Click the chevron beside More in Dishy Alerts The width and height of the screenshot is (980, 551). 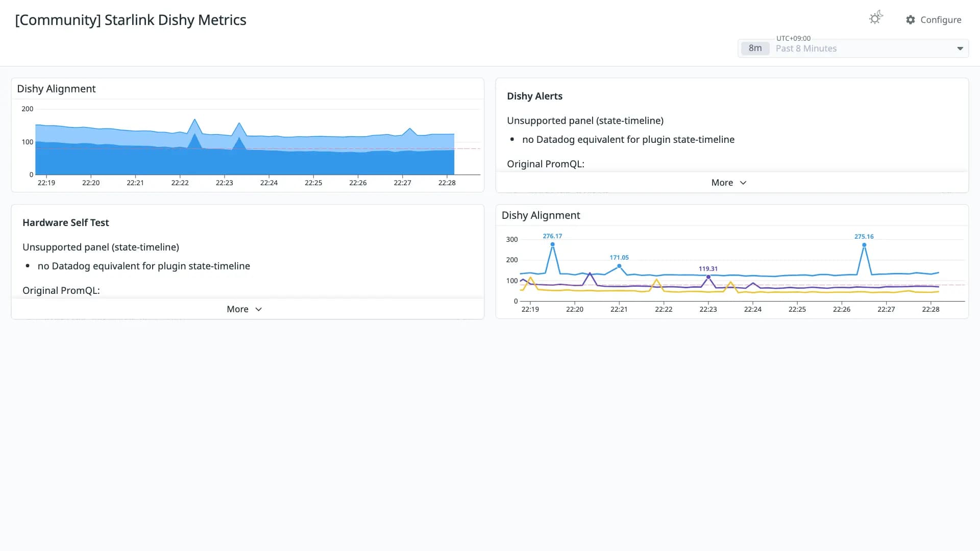click(x=743, y=183)
